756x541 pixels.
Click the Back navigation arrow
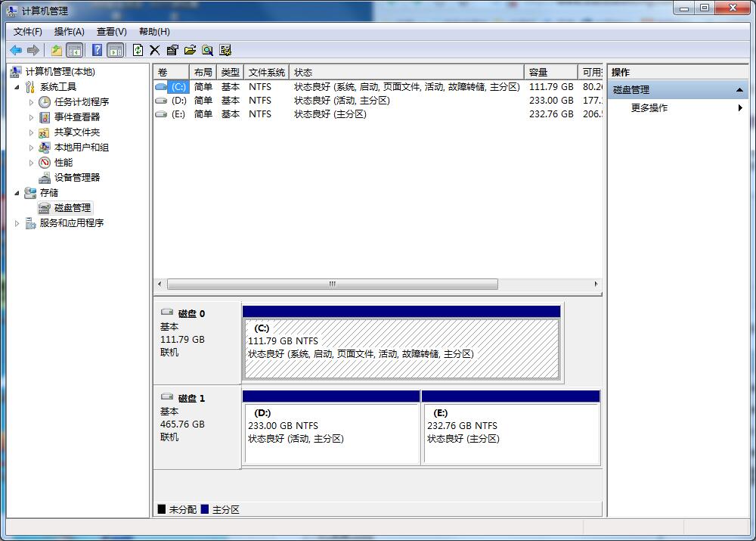point(16,50)
